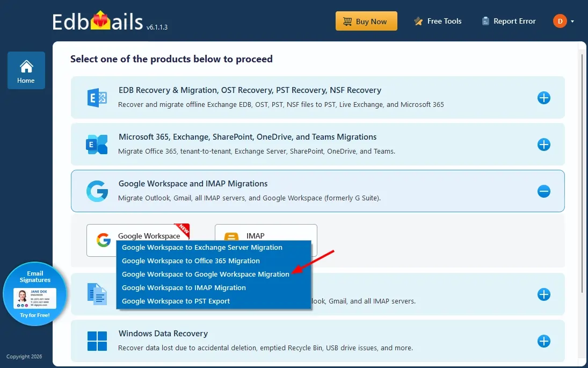Viewport: 588px width, 368px height.
Task: Click the signature preview card thumbnail
Action: (x=35, y=298)
